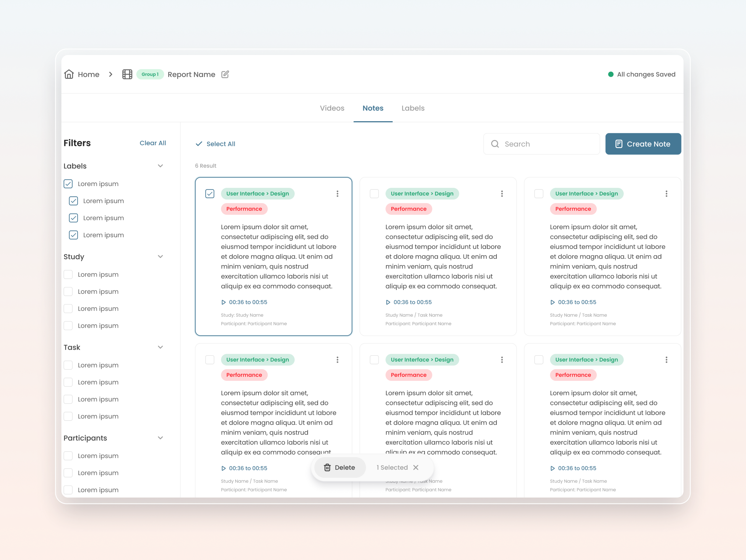Click Performance tag on top-right card
The height and width of the screenshot is (560, 746).
click(x=573, y=209)
